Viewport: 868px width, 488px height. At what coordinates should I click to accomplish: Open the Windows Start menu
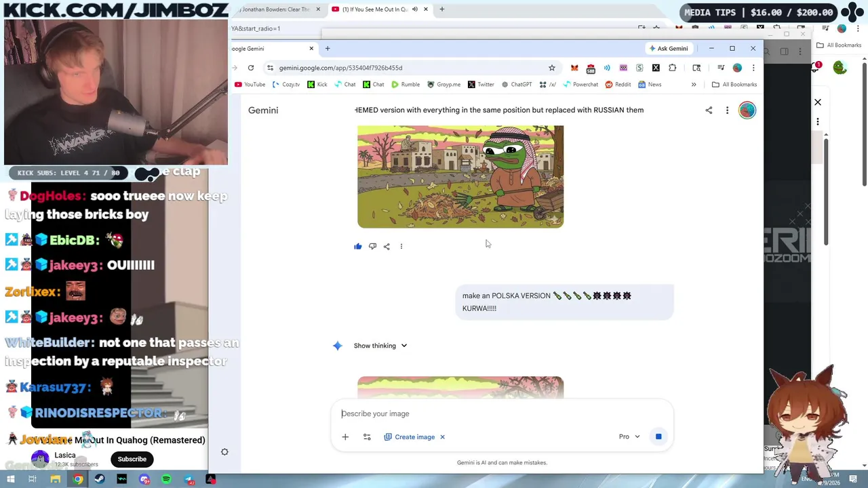[x=10, y=479]
